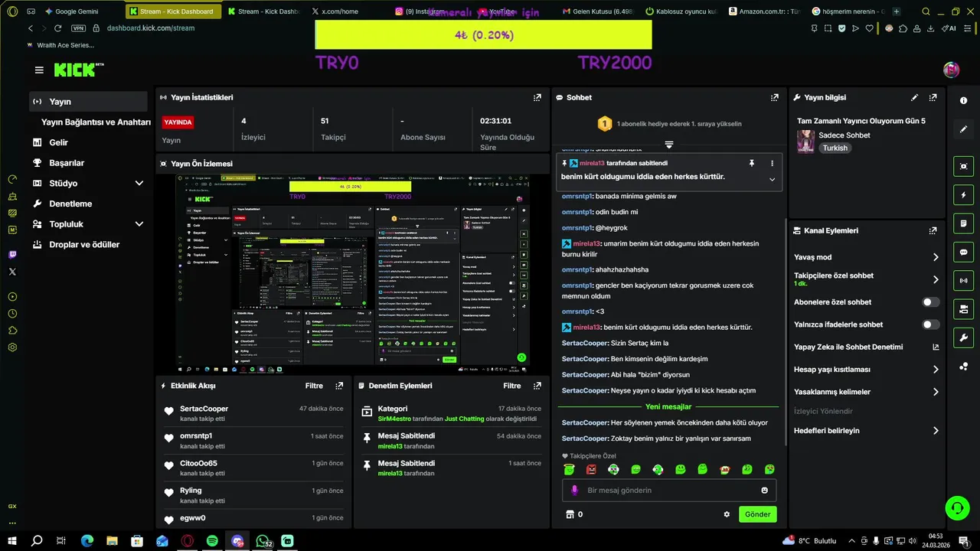Reload the page in browser toolbar
The height and width of the screenshot is (551, 980).
[58, 28]
